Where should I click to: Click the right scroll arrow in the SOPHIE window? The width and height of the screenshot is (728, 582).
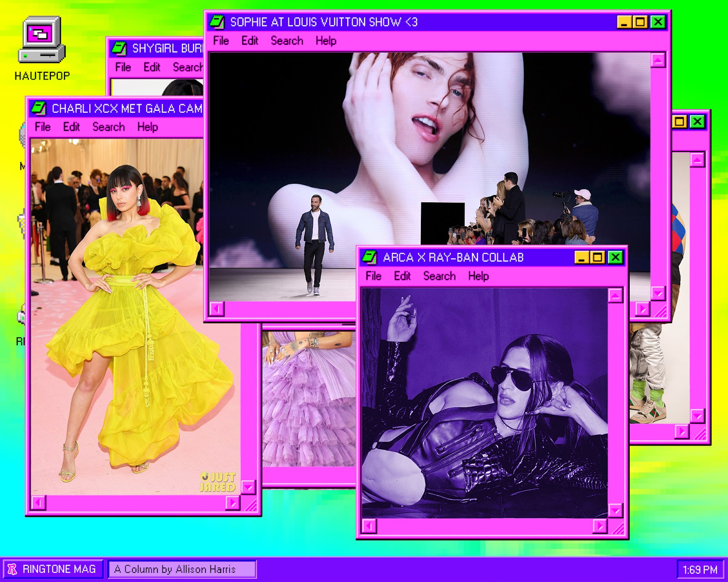point(642,309)
